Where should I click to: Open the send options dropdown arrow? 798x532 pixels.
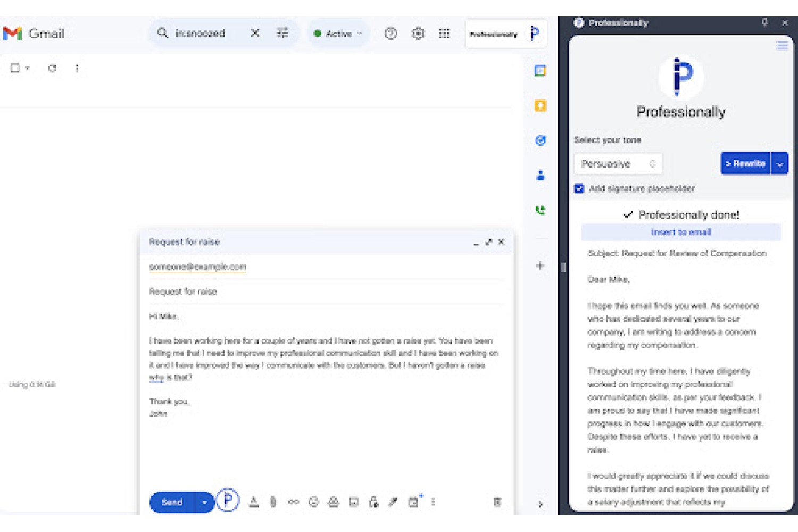[204, 502]
